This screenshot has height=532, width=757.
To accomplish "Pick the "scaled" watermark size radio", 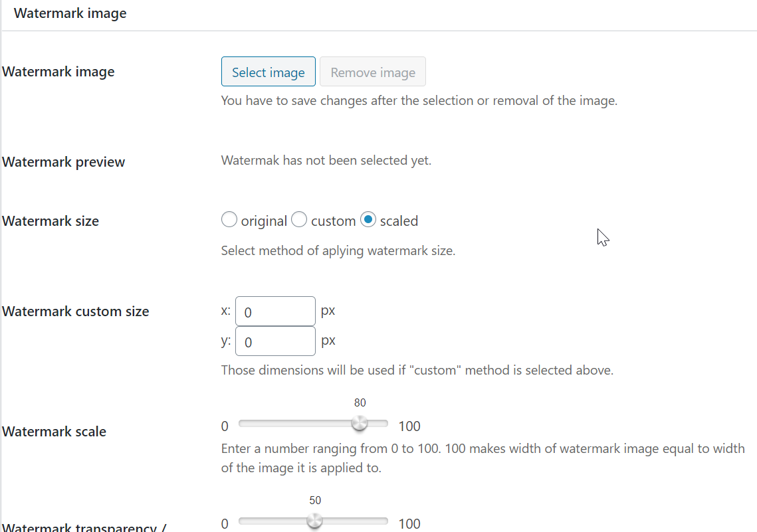I will (368, 220).
